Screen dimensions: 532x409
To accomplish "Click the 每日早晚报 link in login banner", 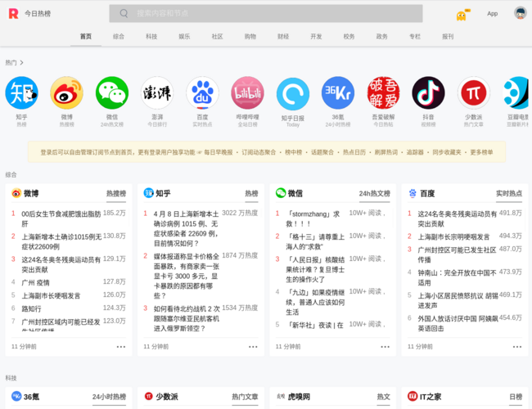I will click(219, 152).
